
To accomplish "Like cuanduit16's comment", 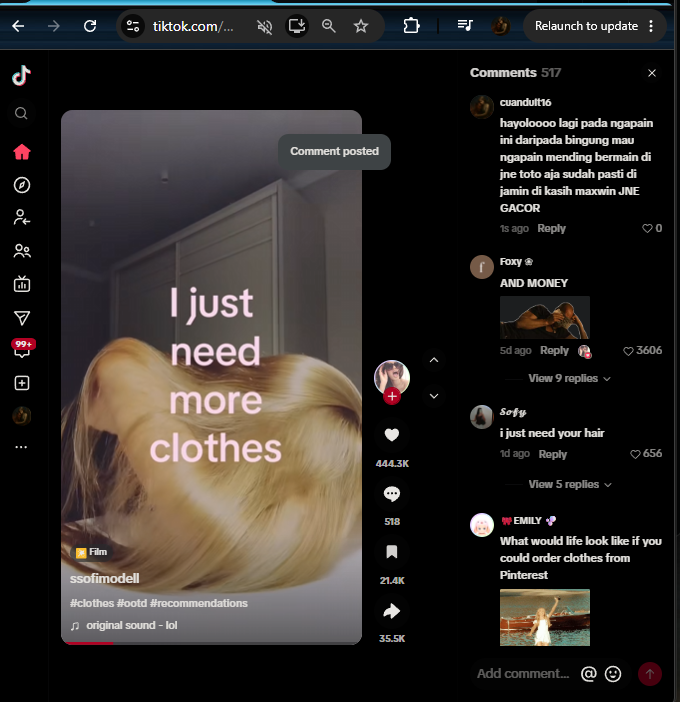I will (647, 228).
